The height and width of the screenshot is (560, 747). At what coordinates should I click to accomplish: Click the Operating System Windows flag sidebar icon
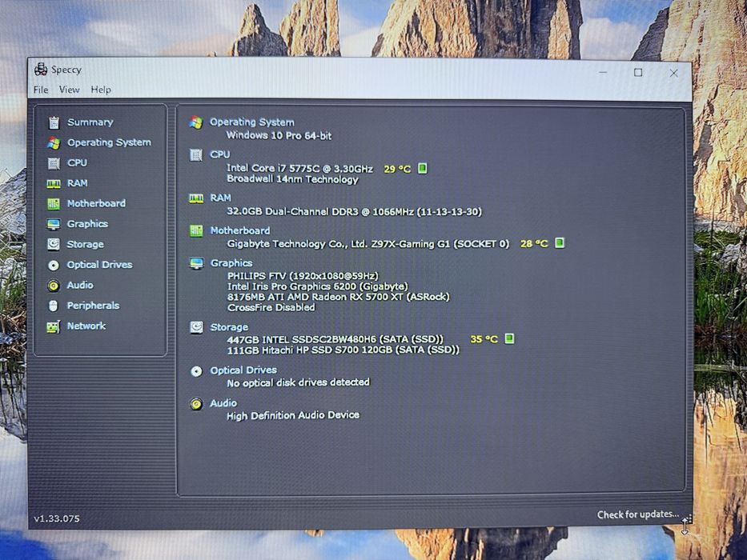[54, 143]
